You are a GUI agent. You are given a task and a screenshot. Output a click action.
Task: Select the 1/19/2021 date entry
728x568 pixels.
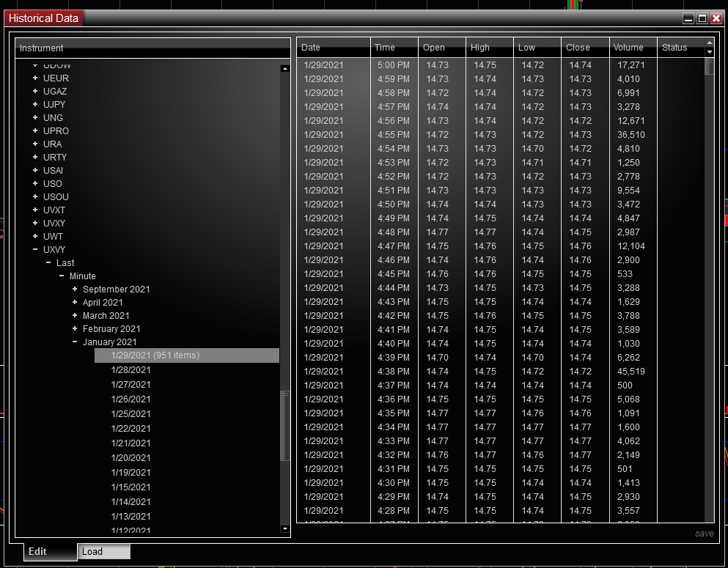tap(131, 473)
